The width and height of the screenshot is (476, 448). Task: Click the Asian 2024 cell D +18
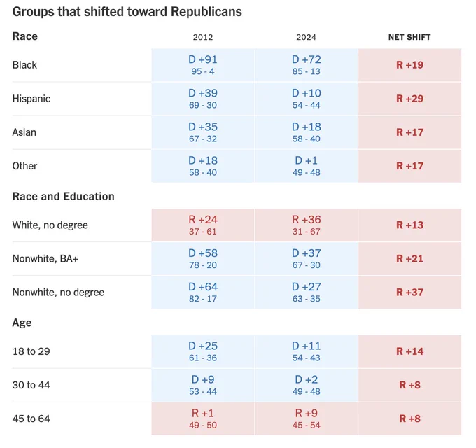(306, 132)
